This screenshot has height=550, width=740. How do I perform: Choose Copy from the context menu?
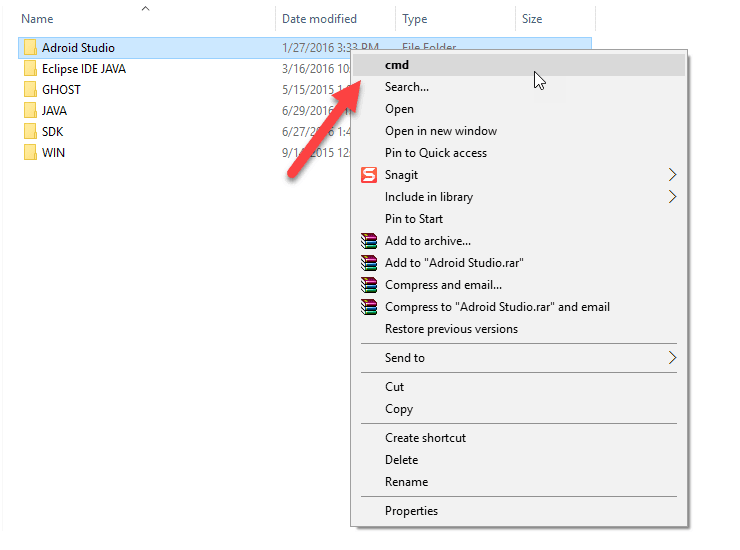tap(519, 409)
